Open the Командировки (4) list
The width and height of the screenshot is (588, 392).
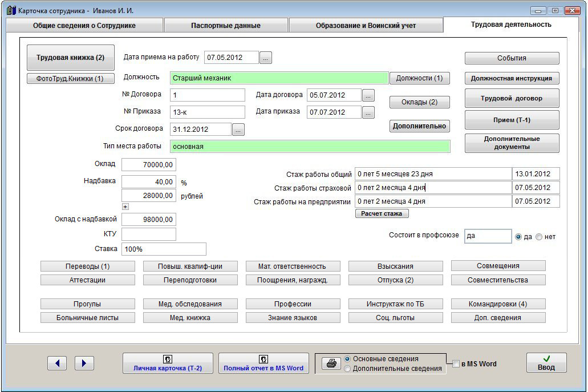pyautogui.click(x=498, y=304)
